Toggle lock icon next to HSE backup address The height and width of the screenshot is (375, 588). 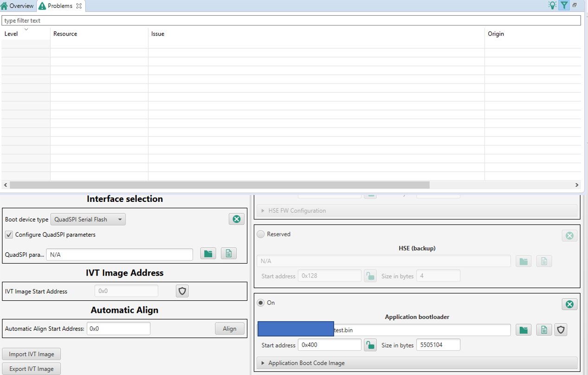tap(370, 276)
